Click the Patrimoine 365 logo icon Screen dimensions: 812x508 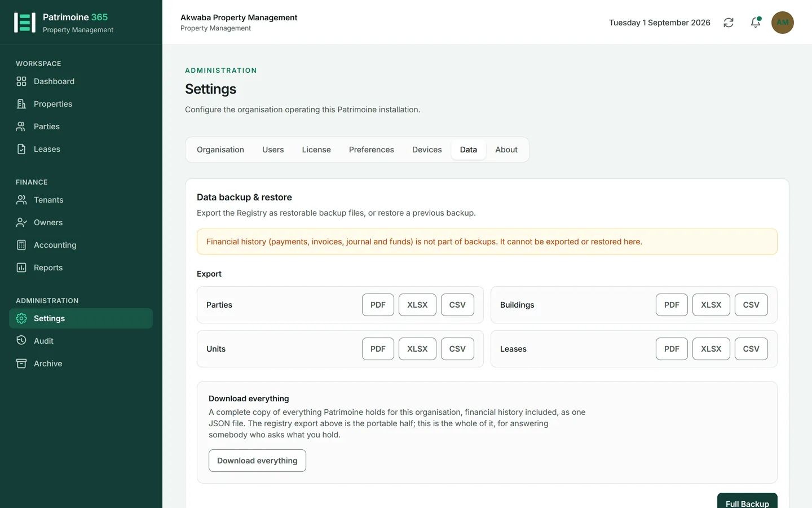(x=25, y=23)
